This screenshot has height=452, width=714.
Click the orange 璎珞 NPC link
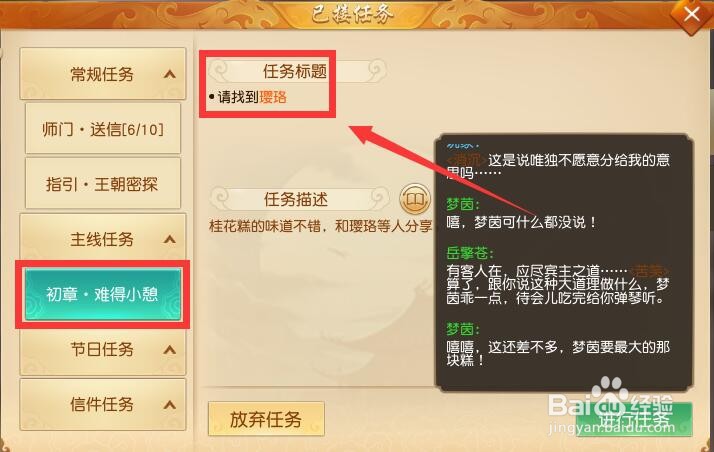tap(273, 97)
